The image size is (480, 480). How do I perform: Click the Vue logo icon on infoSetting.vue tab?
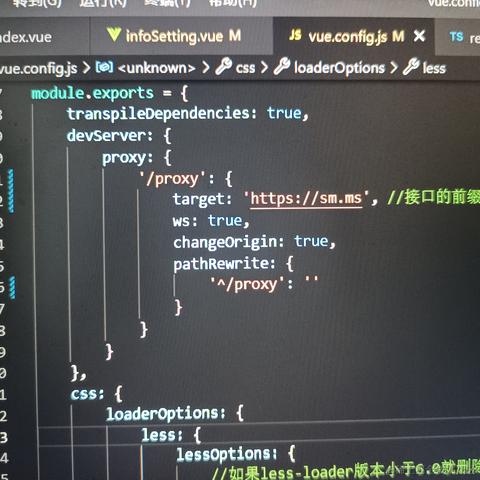pyautogui.click(x=114, y=35)
